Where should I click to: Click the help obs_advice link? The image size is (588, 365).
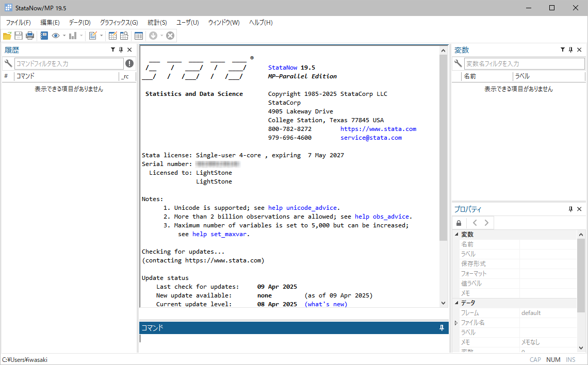382,217
